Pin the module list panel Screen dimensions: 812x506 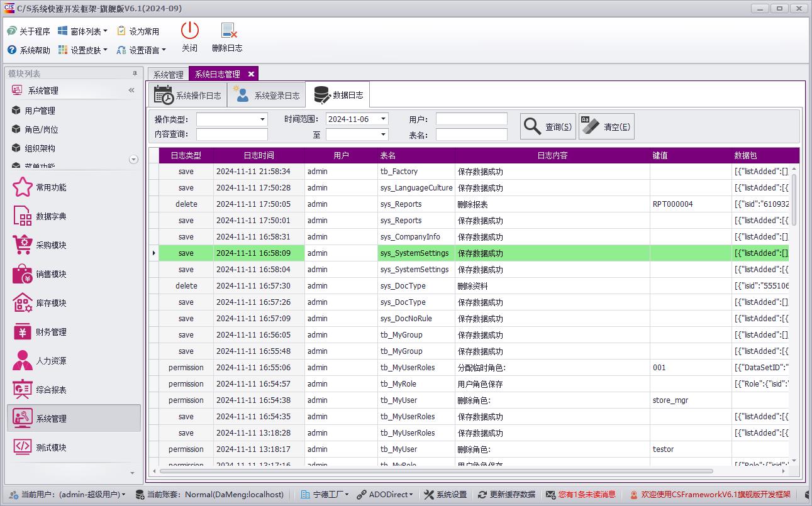pyautogui.click(x=134, y=74)
